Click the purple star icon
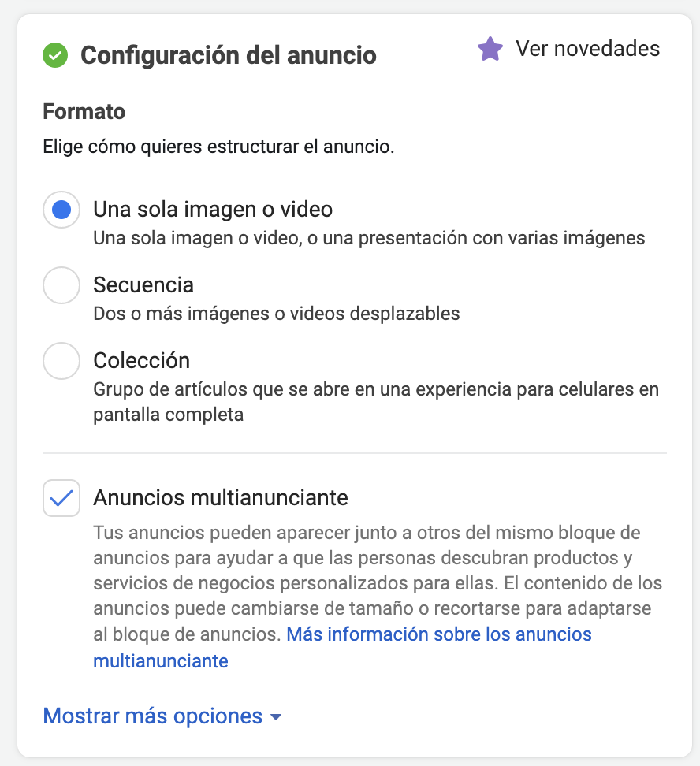700x766 pixels. pyautogui.click(x=490, y=49)
